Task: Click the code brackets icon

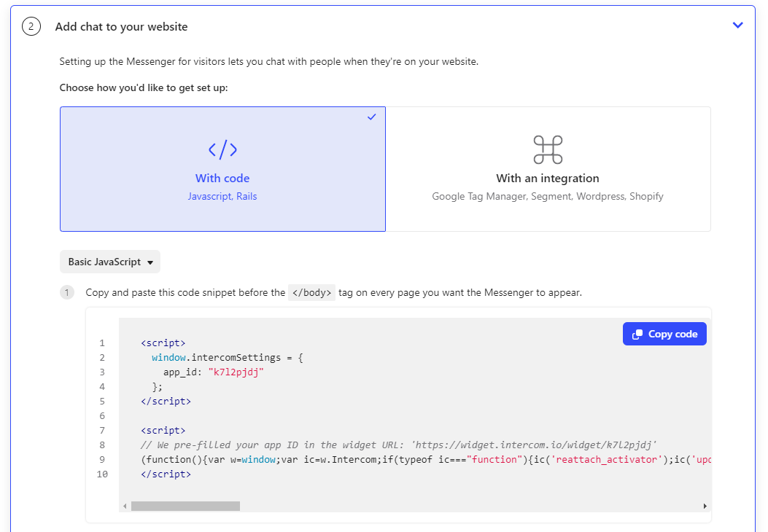Action: tap(222, 150)
